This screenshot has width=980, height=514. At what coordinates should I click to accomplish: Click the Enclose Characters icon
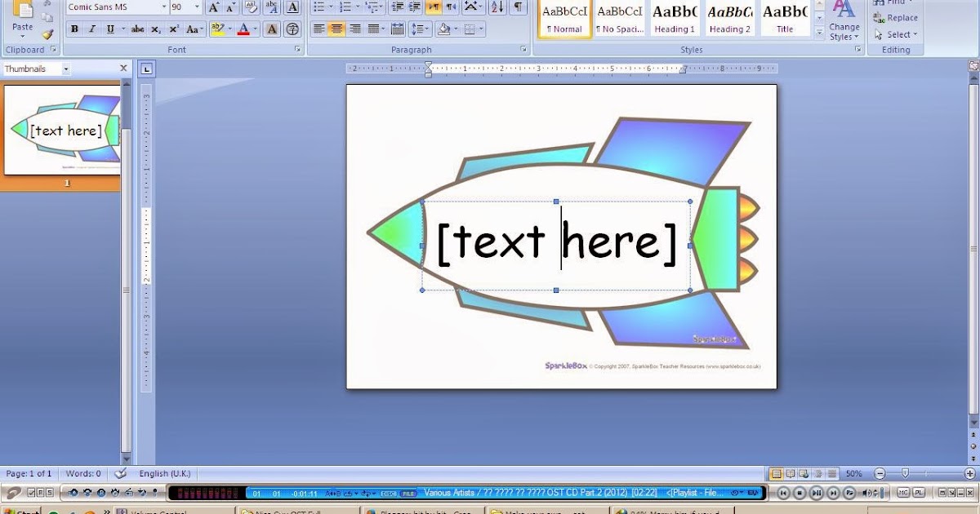click(x=292, y=29)
